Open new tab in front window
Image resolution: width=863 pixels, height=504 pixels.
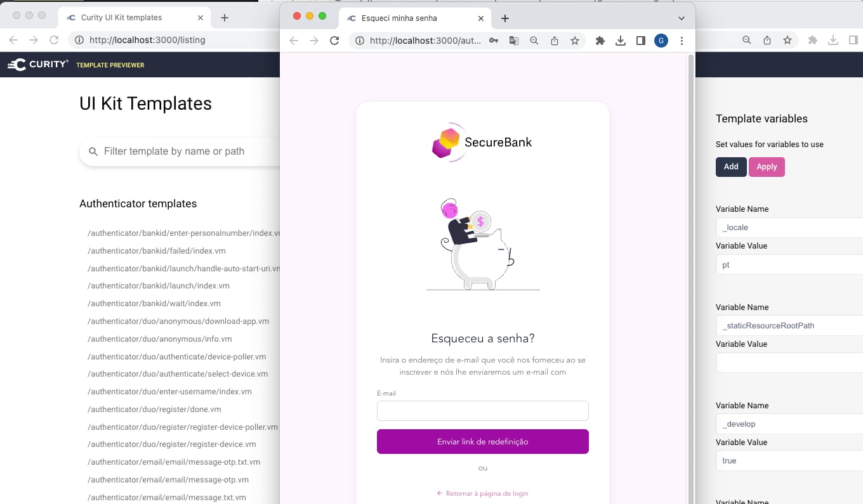click(x=505, y=18)
